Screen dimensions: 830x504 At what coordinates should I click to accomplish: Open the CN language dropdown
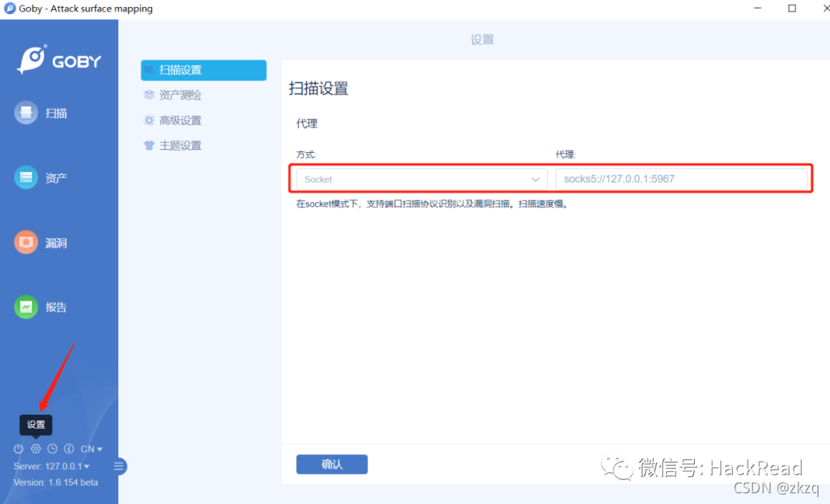pos(91,449)
